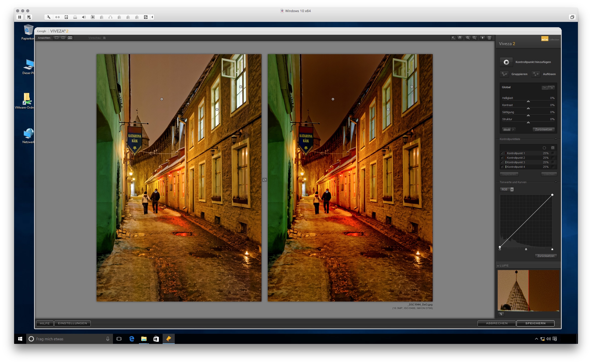Viewport: 592px width, 364px height.
Task: Click the Auflösen ungroup icon
Action: click(x=536, y=74)
